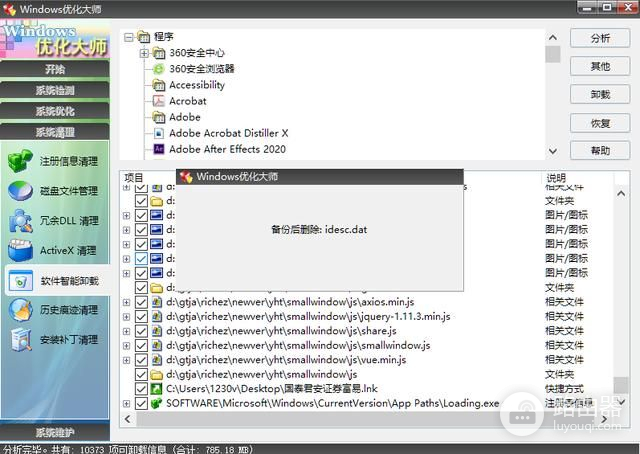Screen dimensions: 640x454
Task: Uncheck the 国泰君安证券富易.lnk checkbox
Action: pos(141,389)
